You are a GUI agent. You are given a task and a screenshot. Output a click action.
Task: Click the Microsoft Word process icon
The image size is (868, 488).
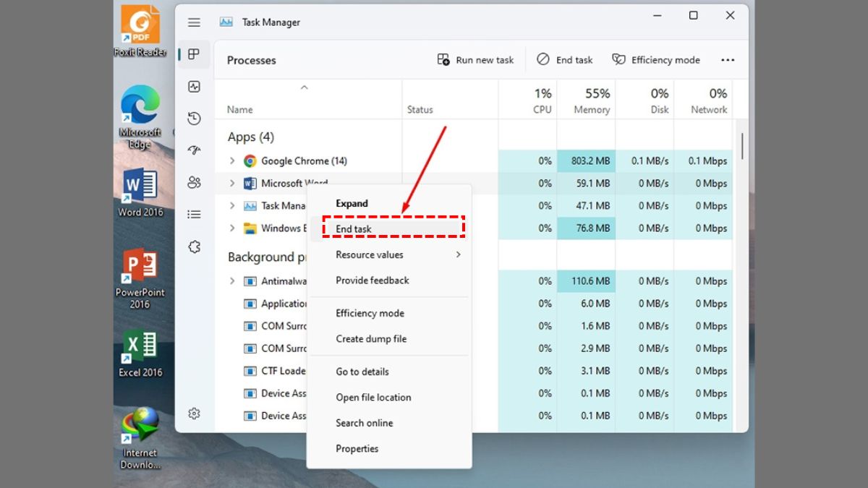pos(250,184)
